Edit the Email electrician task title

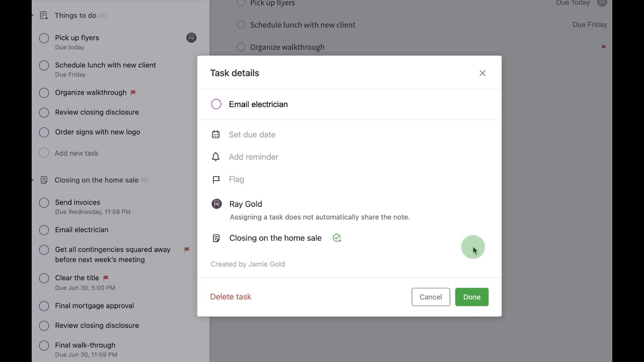tap(258, 104)
